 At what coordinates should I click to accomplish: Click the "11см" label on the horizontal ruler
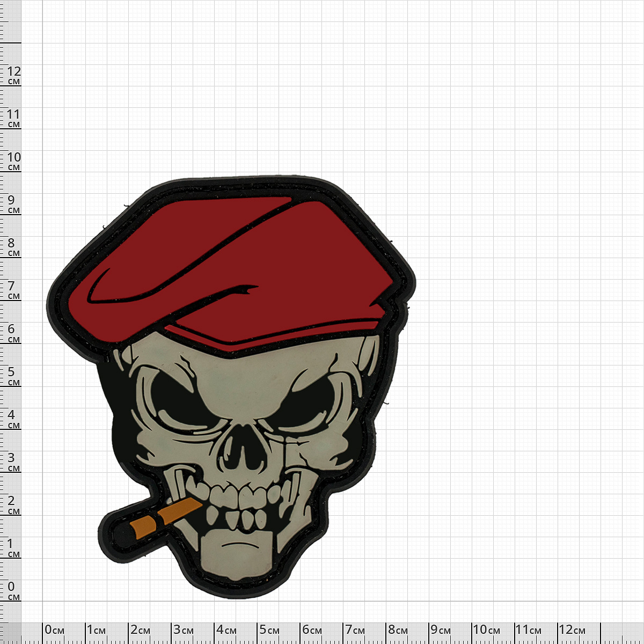tap(529, 630)
